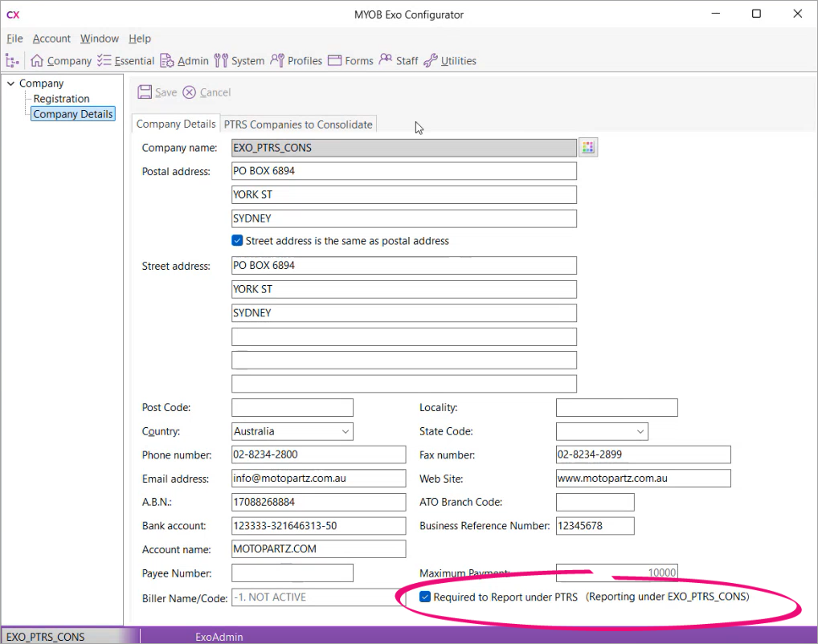Toggle Street address same as postal checkbox
Viewport: 818px width, 644px height.
coord(237,240)
